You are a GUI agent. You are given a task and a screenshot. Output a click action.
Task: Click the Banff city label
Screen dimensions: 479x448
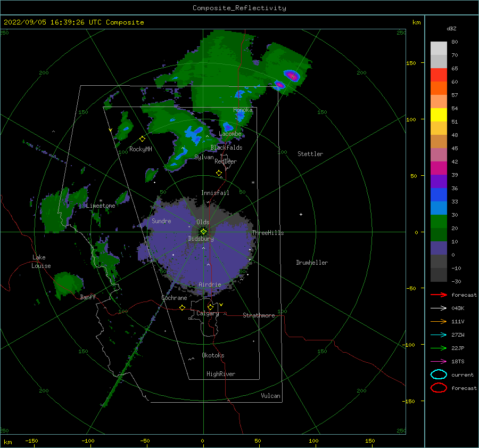tap(88, 297)
